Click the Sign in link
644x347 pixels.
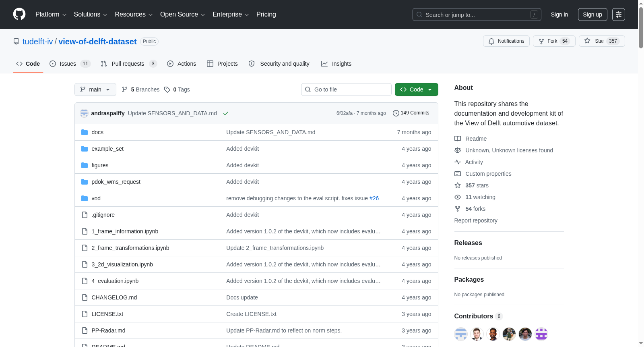tap(559, 15)
